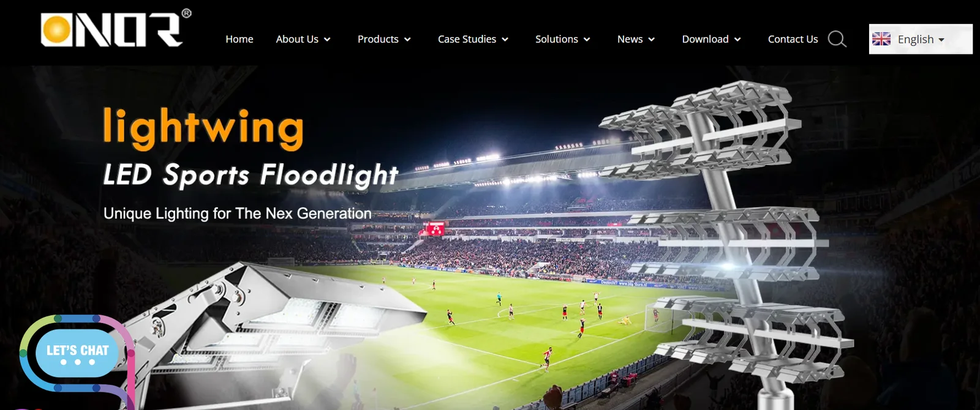Expand the Solutions dropdown arrow

point(587,40)
